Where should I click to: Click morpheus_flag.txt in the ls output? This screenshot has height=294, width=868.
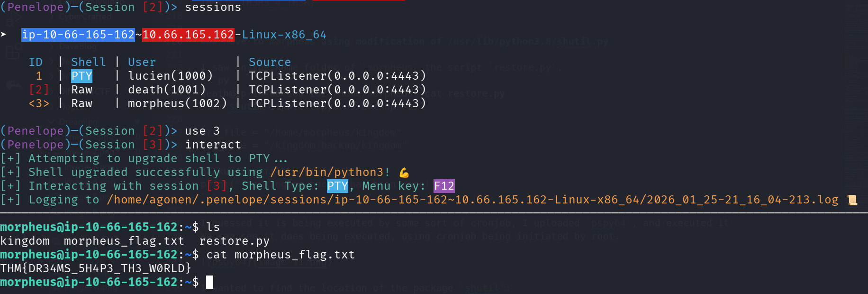tap(124, 241)
